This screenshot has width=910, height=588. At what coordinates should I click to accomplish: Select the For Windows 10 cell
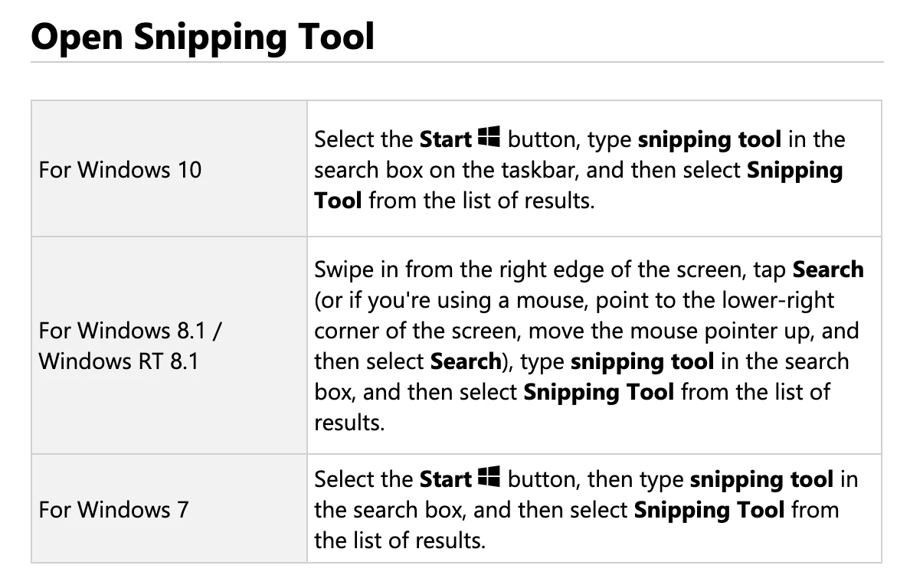click(x=169, y=168)
